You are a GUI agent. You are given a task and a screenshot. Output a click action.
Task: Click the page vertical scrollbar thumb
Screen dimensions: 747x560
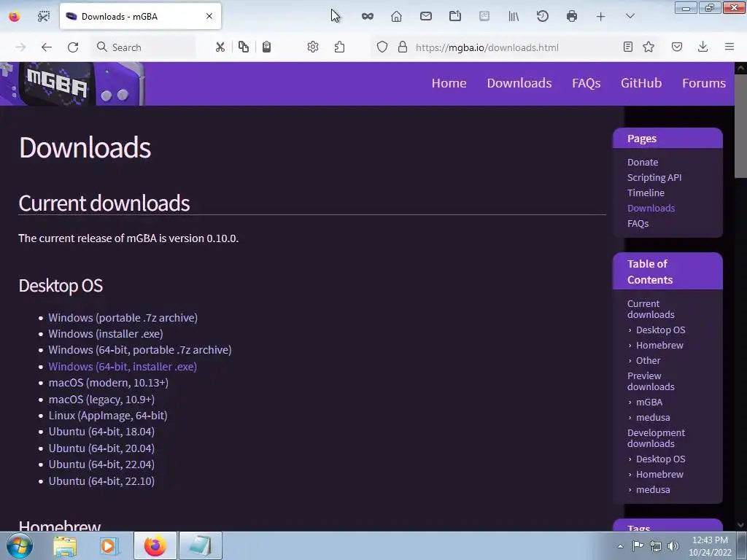[741, 126]
